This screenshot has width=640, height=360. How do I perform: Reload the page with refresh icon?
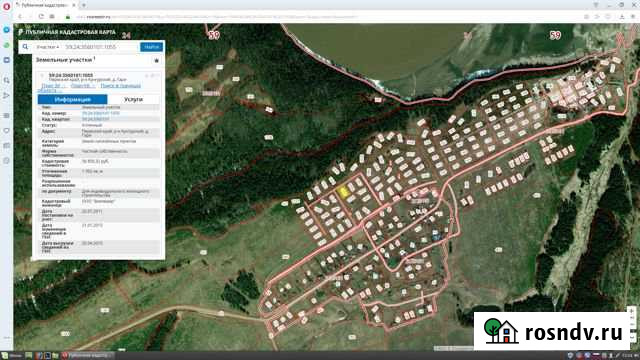tap(41, 17)
